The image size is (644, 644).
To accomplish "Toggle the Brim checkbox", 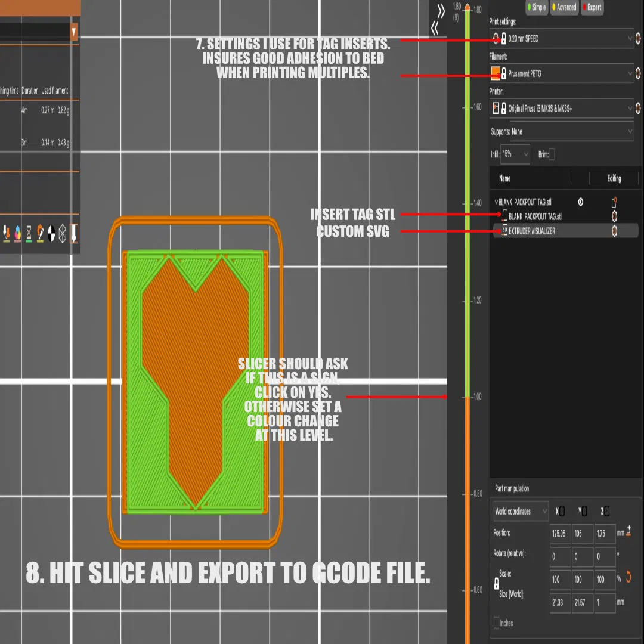I will 552,154.
